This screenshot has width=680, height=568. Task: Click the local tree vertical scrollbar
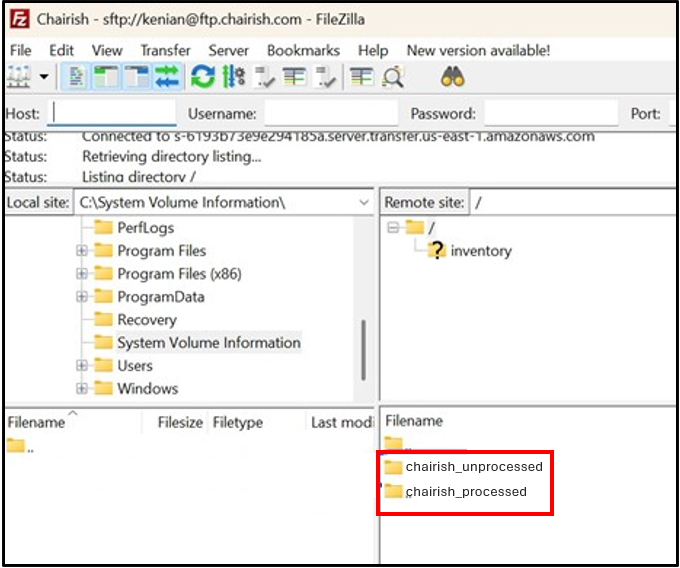(363, 350)
